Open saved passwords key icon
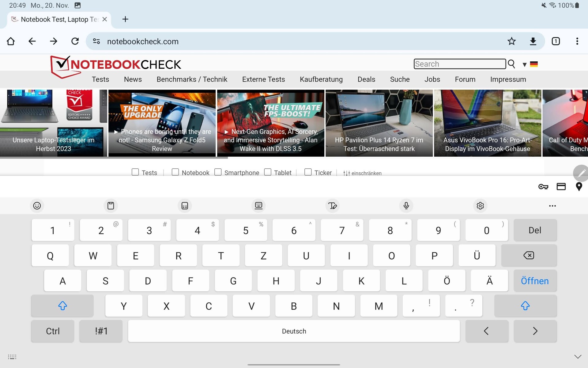The image size is (588, 368). [543, 186]
